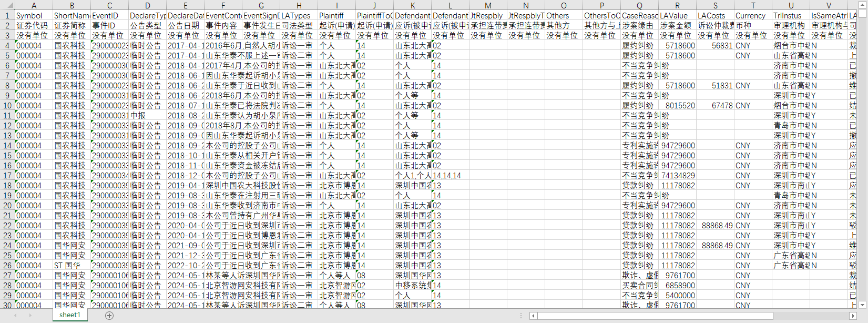Click the value 74134829 in LAValue

677,176
